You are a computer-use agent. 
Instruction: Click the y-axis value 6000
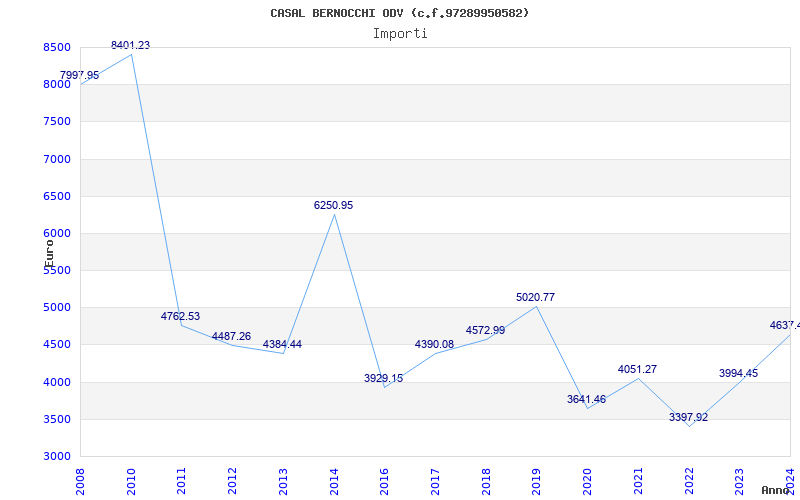(57, 233)
